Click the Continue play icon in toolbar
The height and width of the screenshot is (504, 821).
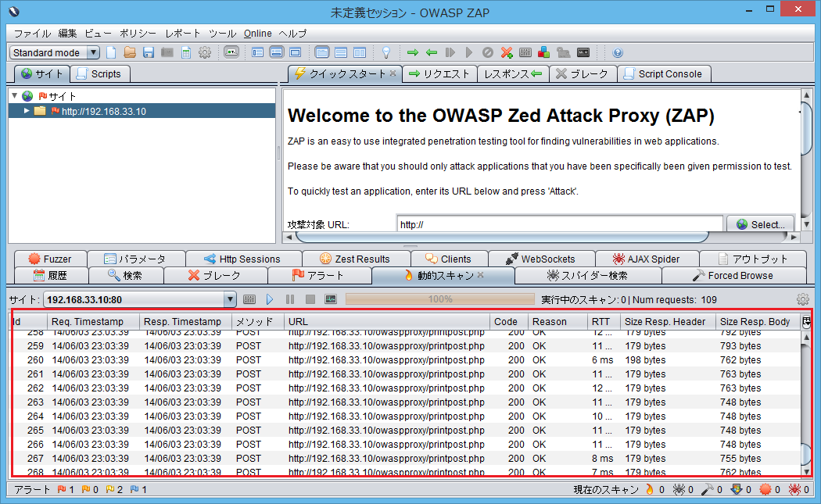[x=469, y=52]
